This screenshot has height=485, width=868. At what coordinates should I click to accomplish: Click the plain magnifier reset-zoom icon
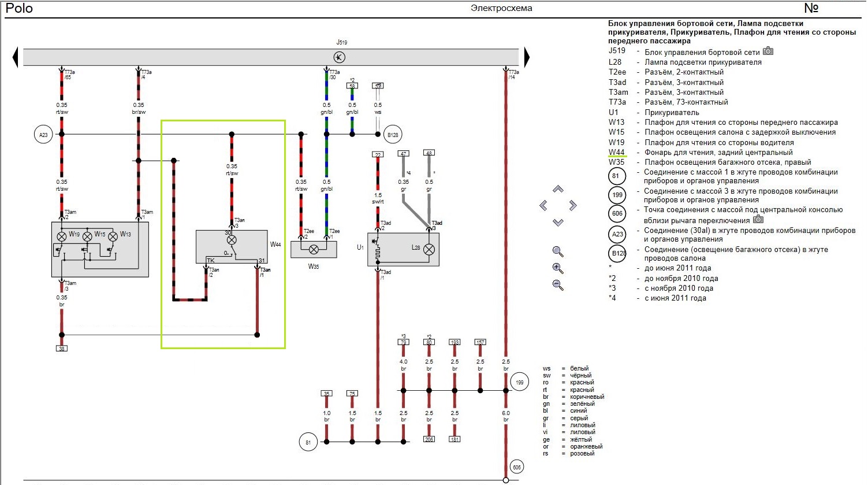[558, 251]
